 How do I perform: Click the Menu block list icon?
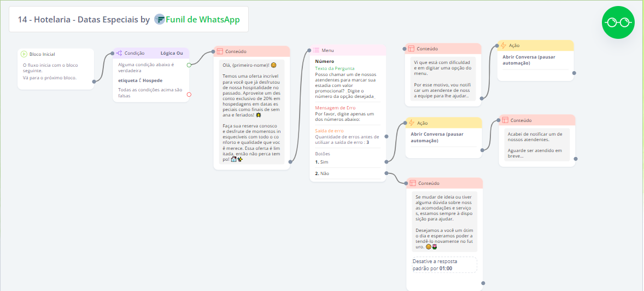click(316, 50)
